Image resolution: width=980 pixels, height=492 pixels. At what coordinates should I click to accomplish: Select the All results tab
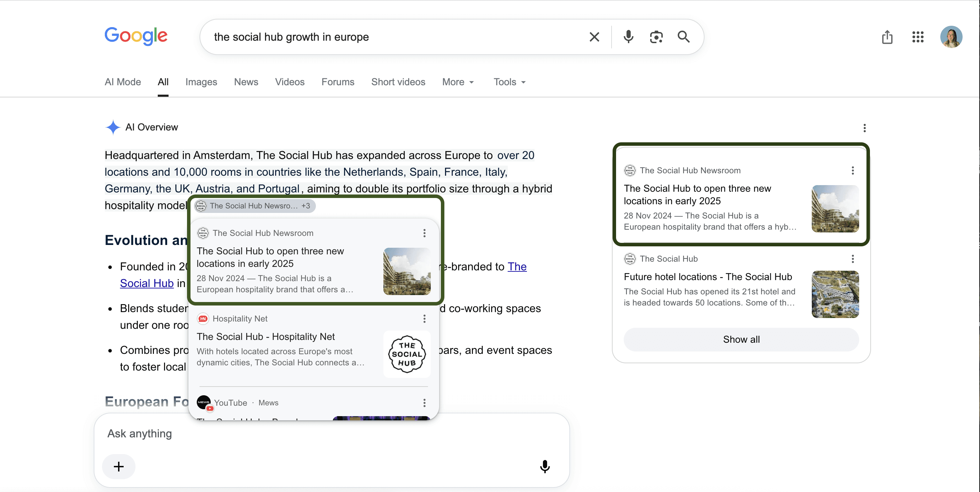(163, 82)
